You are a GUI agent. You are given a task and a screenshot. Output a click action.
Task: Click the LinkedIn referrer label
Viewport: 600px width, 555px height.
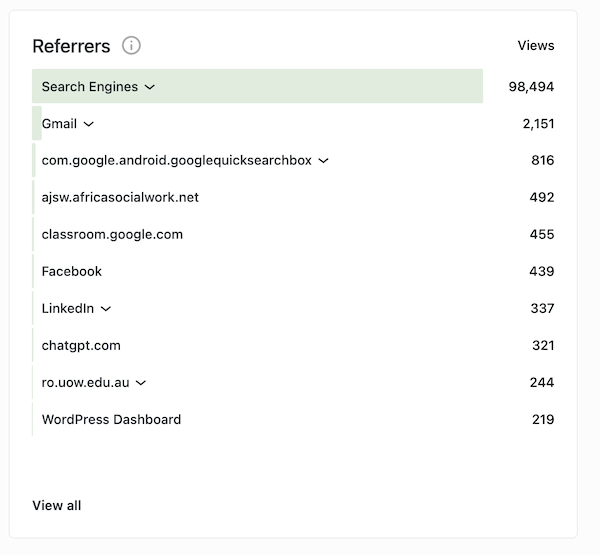68,309
